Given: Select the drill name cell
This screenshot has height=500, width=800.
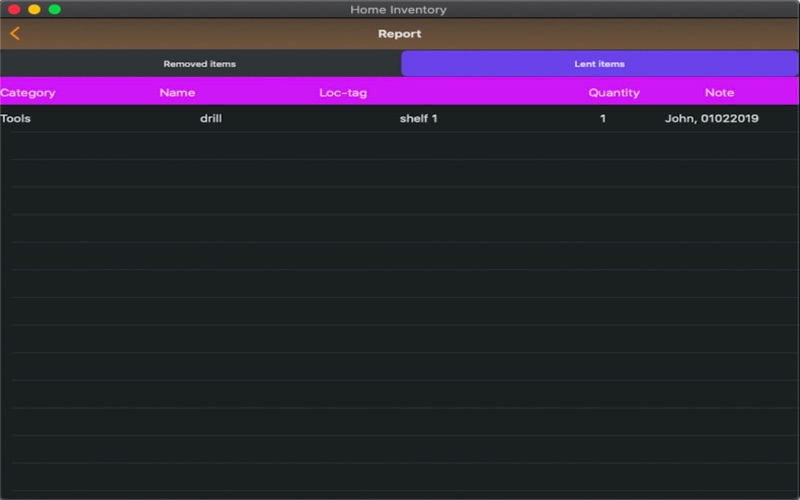Looking at the screenshot, I should pos(211,118).
